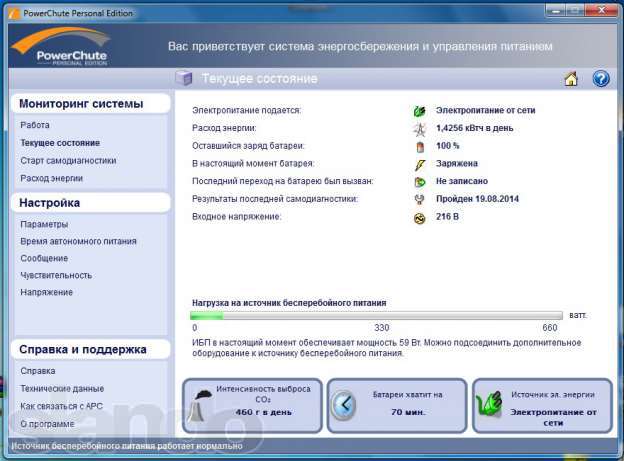Screen dimensions: 624x461
Task: Go to Время автономного питания
Action: click(78, 241)
